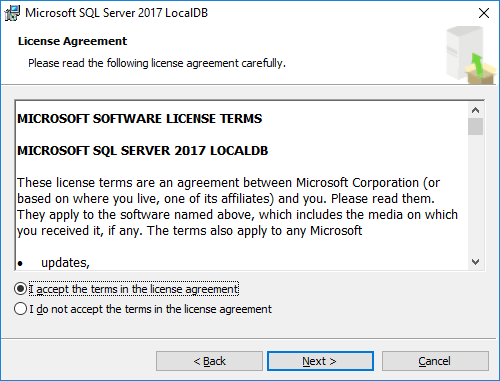
Task: Click the 'Please read the following' instruction text
Action: tap(157, 63)
